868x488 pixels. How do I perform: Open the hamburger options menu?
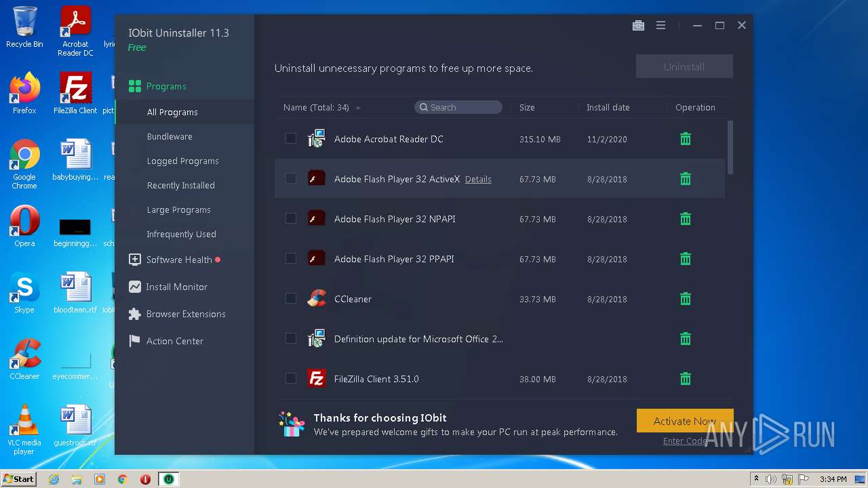click(x=660, y=25)
